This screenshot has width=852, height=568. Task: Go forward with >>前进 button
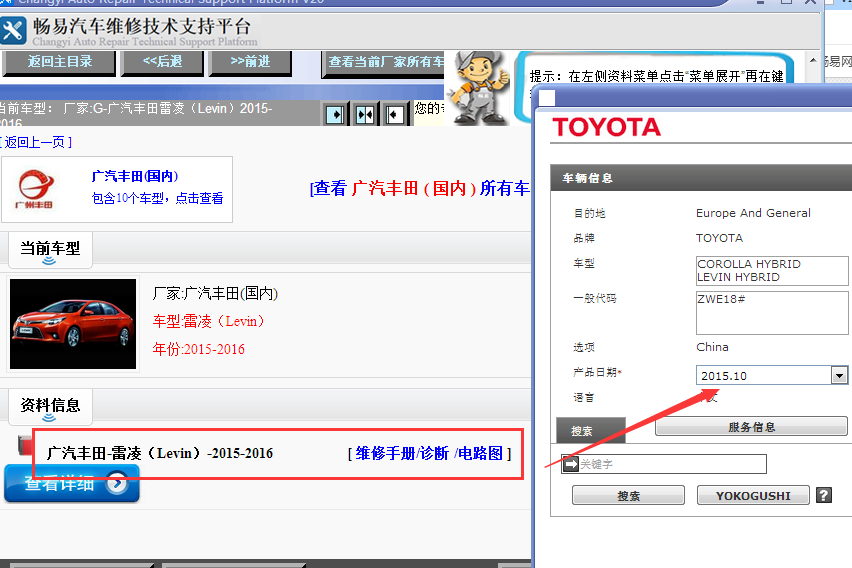pyautogui.click(x=250, y=63)
